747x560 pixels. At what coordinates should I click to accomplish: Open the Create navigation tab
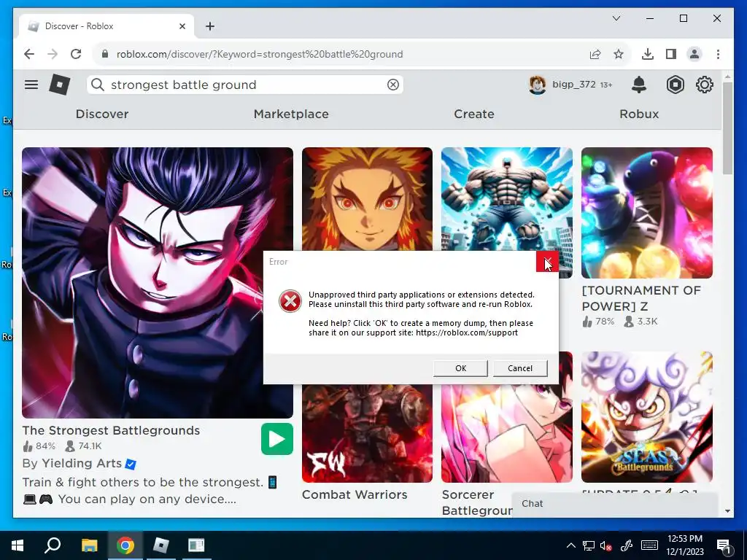[x=474, y=114]
